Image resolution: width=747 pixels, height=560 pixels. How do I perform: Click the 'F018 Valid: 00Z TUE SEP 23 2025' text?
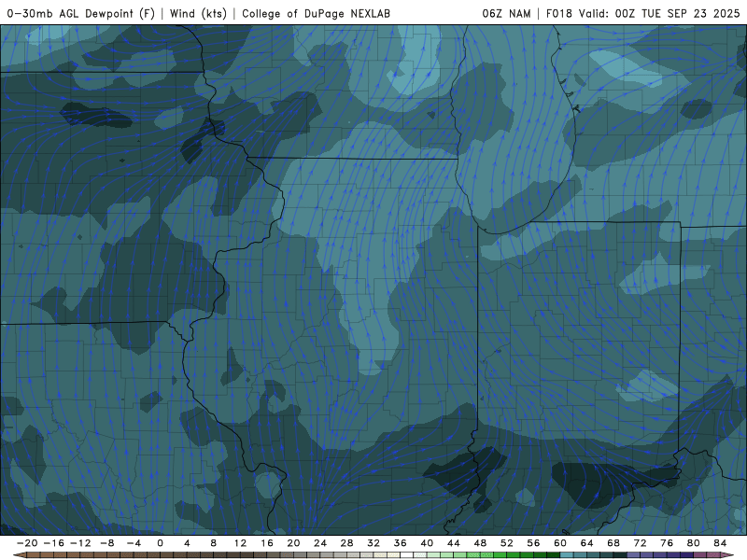pyautogui.click(x=642, y=13)
